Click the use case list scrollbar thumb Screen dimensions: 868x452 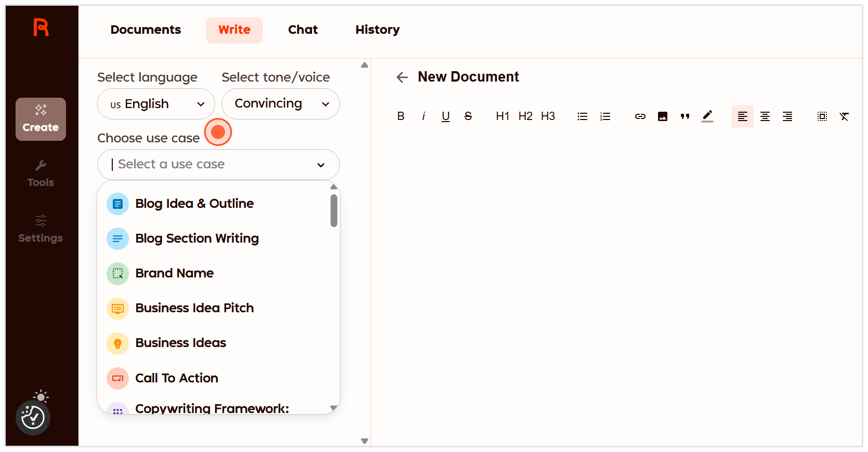tap(334, 210)
